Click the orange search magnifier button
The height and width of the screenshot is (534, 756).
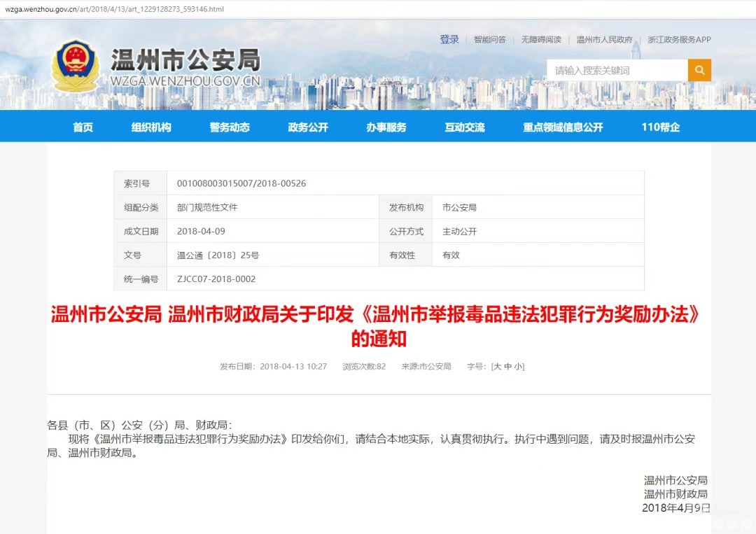click(x=699, y=71)
